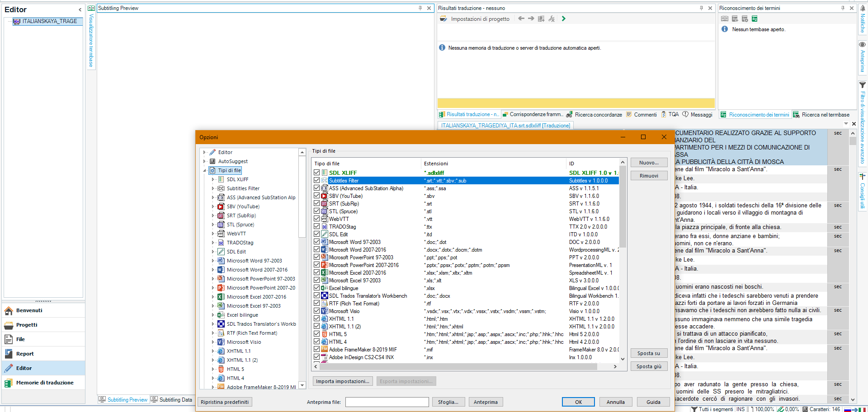Pin the Subtitling Preview panel
Image resolution: width=868 pixels, height=412 pixels.
coord(420,8)
